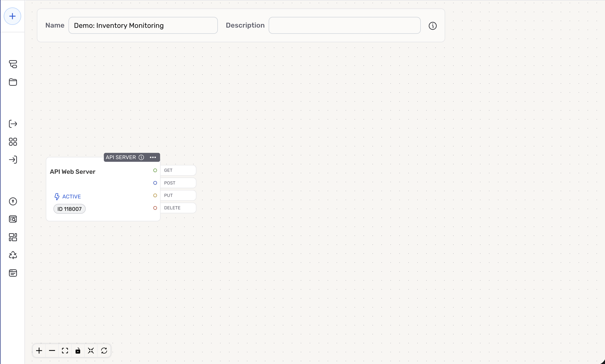Click the export arrow sidebar icon
Viewport: 605px width, 364px height.
[x=13, y=124]
